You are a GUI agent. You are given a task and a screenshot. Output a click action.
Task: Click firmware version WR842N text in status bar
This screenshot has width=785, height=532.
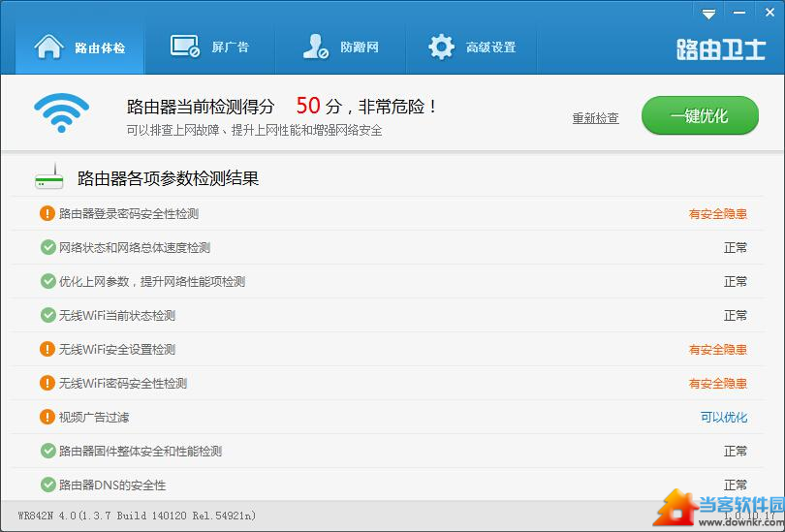(137, 516)
